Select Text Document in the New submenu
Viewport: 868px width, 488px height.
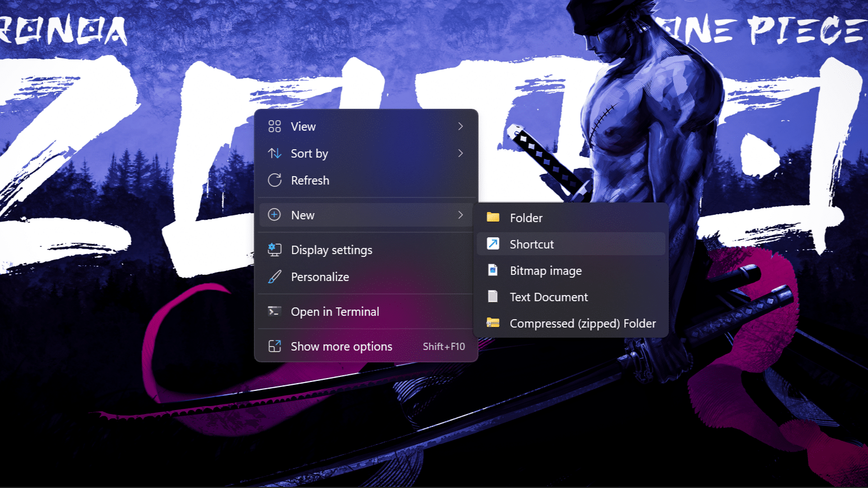(548, 297)
